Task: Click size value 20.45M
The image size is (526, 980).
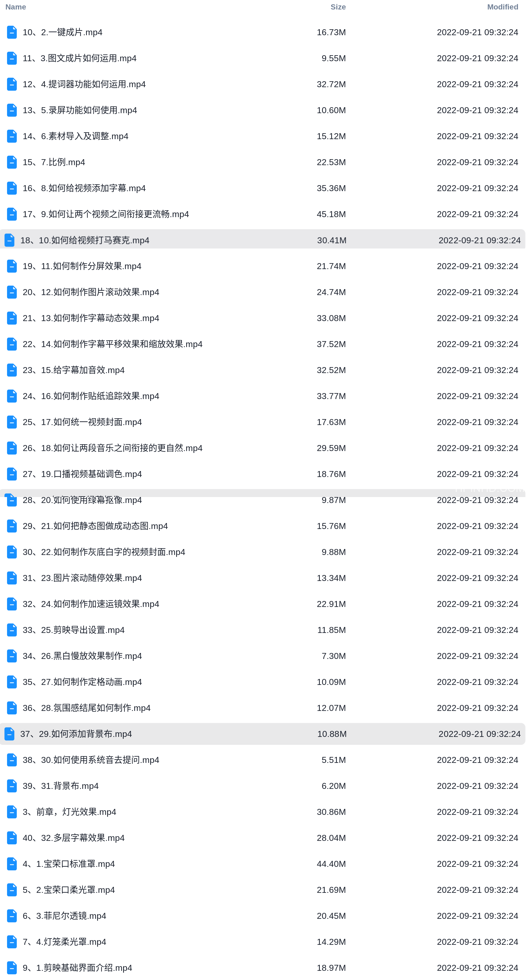Action: coord(331,916)
